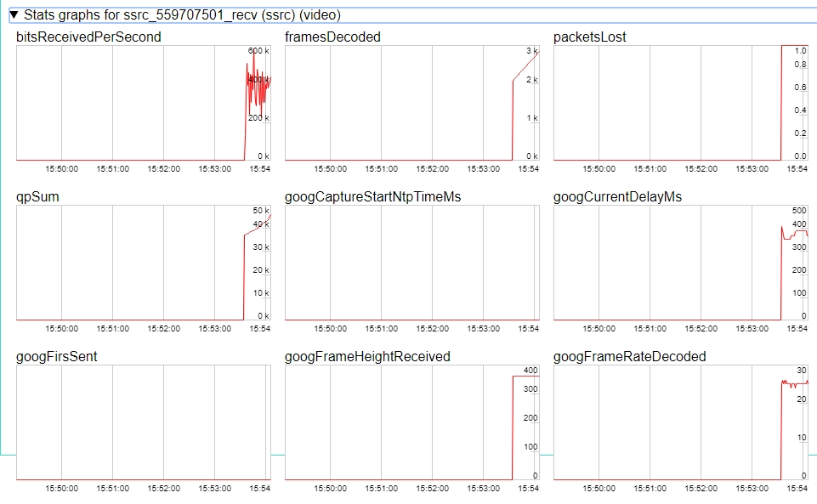Click the bitsReceivedPerSecond graph

(x=143, y=102)
